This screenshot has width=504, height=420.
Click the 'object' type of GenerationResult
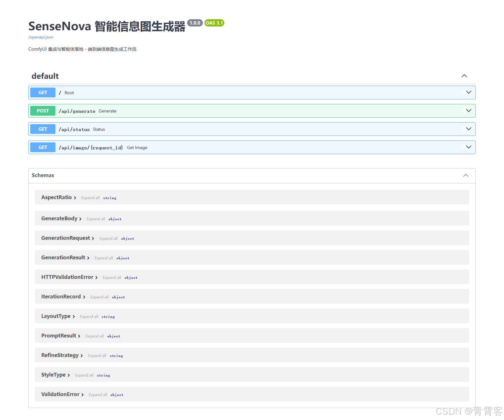pyautogui.click(x=123, y=258)
